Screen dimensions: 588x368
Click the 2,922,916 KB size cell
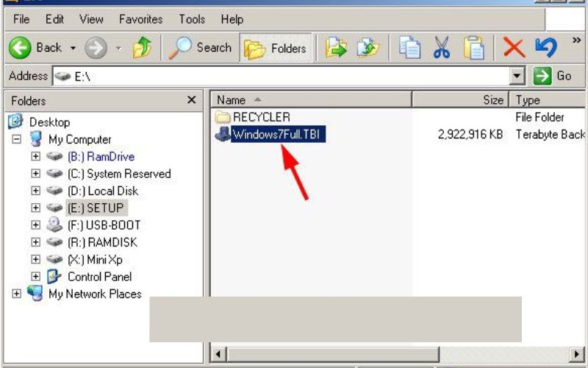point(470,134)
